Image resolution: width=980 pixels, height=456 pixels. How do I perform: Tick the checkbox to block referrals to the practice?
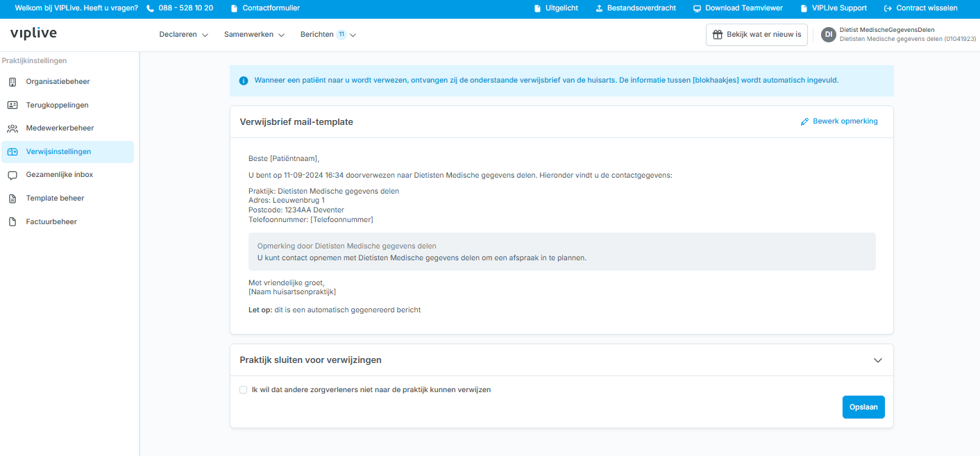click(243, 390)
